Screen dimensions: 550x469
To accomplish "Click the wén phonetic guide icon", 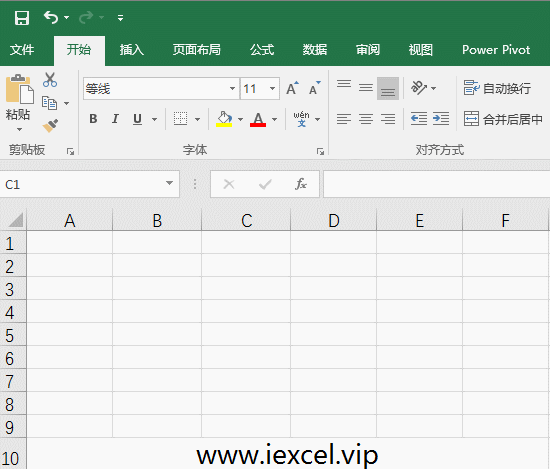I will tap(301, 119).
